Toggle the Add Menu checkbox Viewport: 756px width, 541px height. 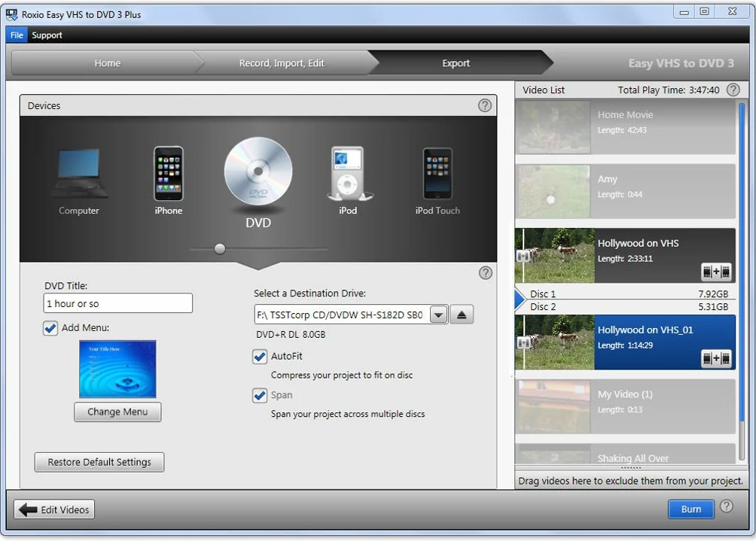tap(50, 328)
